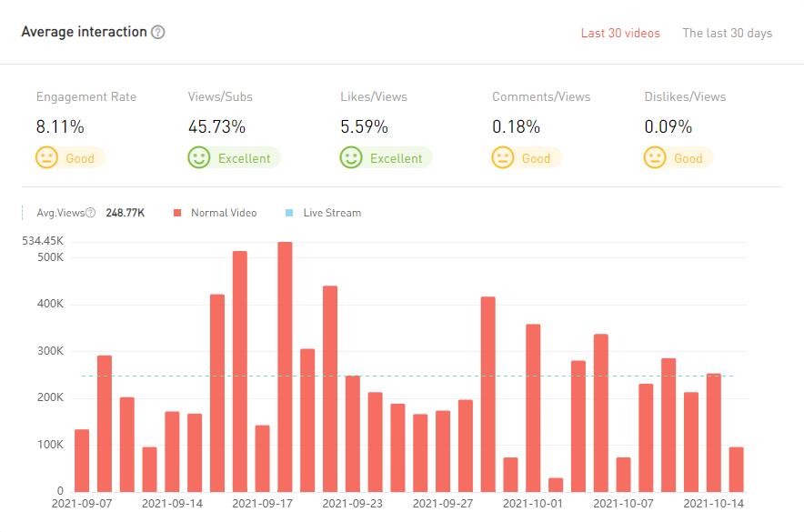
Task: Click the Likes/Views Excellent smiley icon
Action: [x=351, y=158]
